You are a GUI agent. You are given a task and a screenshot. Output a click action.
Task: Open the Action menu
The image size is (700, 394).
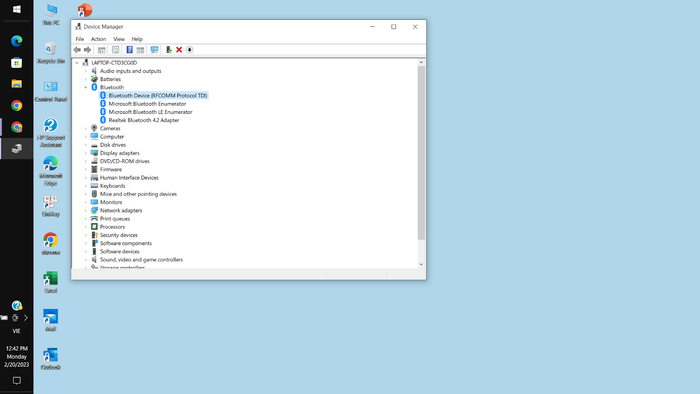[98, 39]
